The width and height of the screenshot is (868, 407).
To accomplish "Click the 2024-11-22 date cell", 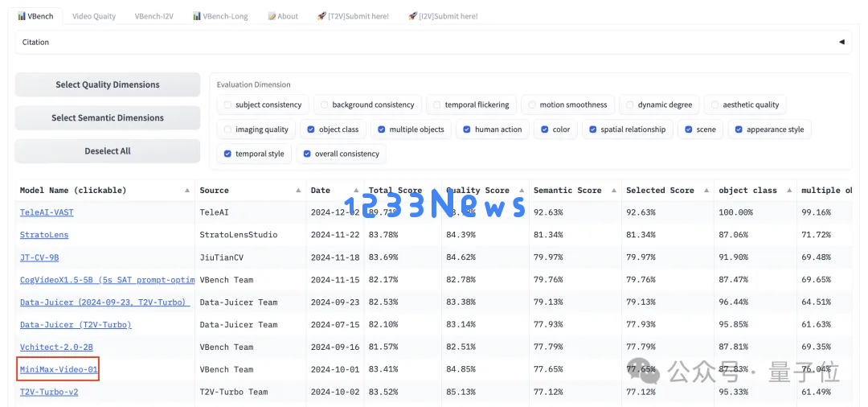I will click(x=335, y=235).
